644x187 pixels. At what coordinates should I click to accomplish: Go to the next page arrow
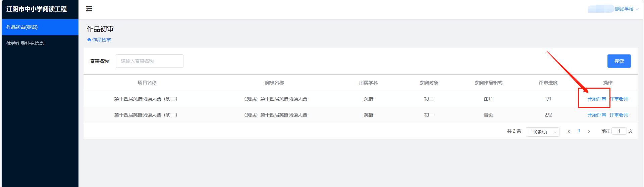[x=589, y=132]
